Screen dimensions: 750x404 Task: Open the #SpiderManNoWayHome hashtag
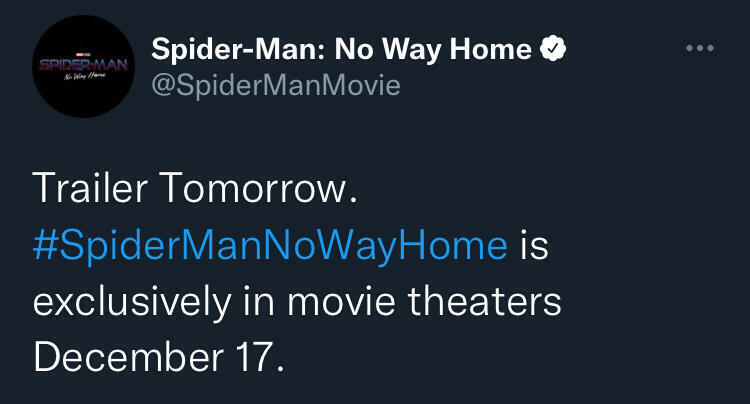click(271, 245)
